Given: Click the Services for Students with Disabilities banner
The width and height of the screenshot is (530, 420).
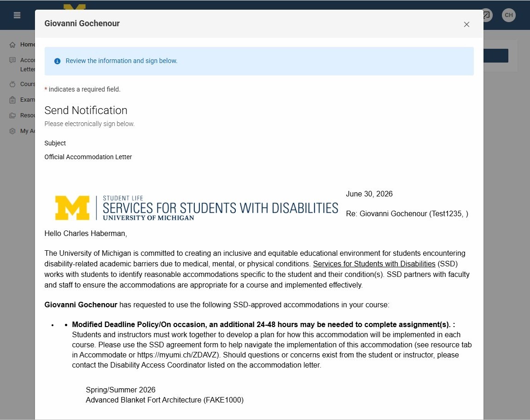Looking at the screenshot, I should tap(196, 207).
